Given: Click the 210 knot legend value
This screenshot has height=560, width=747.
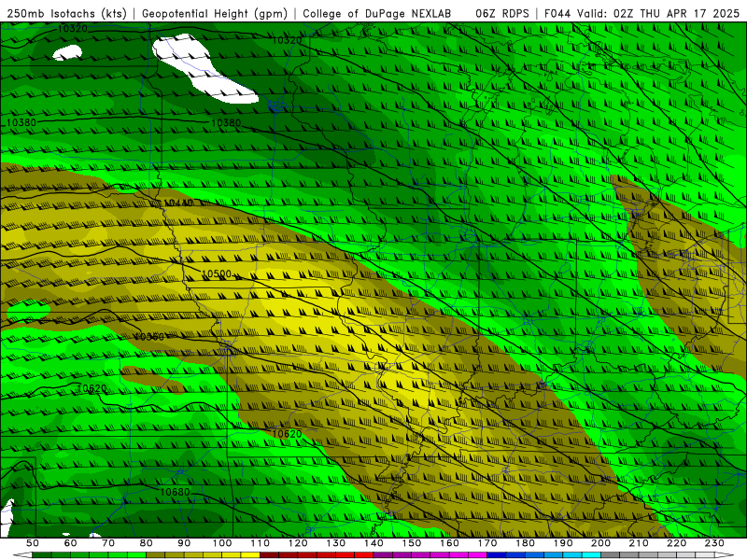Looking at the screenshot, I should point(639,543).
